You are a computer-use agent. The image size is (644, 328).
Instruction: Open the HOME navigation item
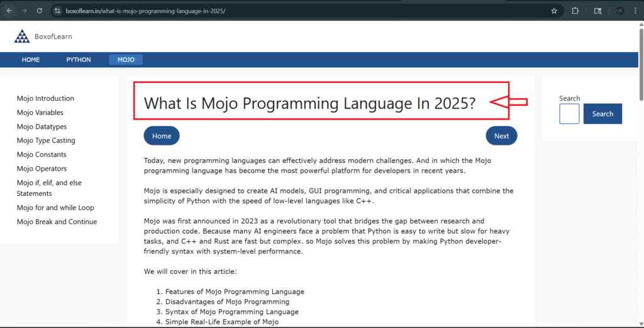pyautogui.click(x=31, y=60)
